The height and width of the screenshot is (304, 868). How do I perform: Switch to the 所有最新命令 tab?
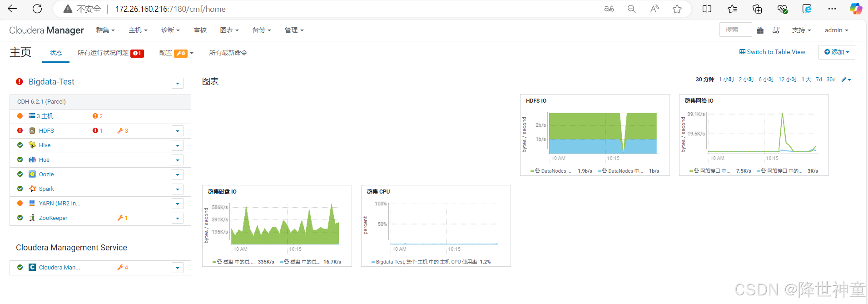(x=228, y=53)
